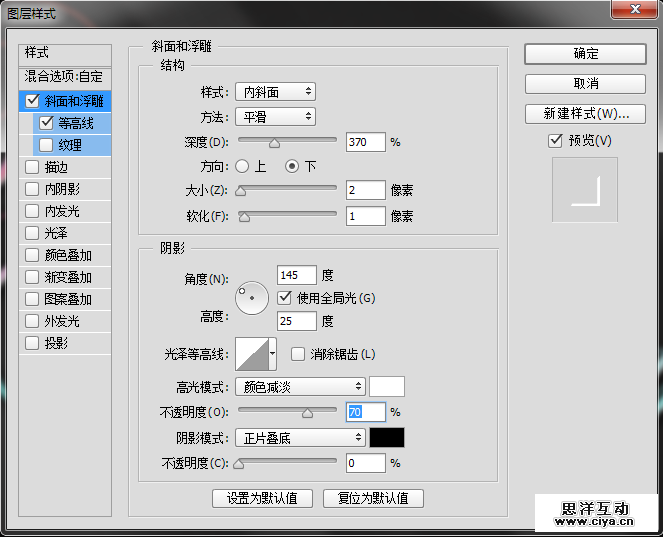This screenshot has height=537, width=663.
Task: Select the 描边 style entry label
Action: [56, 167]
